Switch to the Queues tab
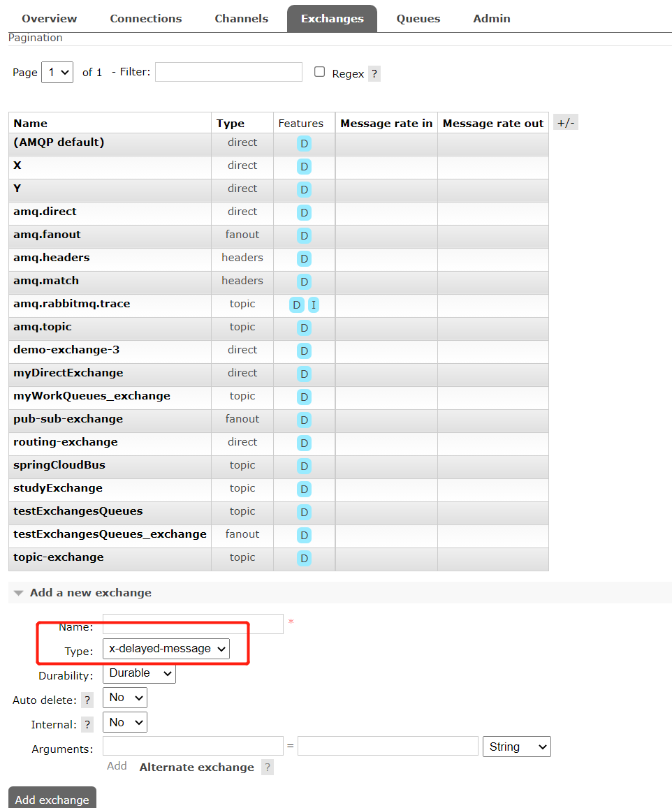 (x=418, y=19)
